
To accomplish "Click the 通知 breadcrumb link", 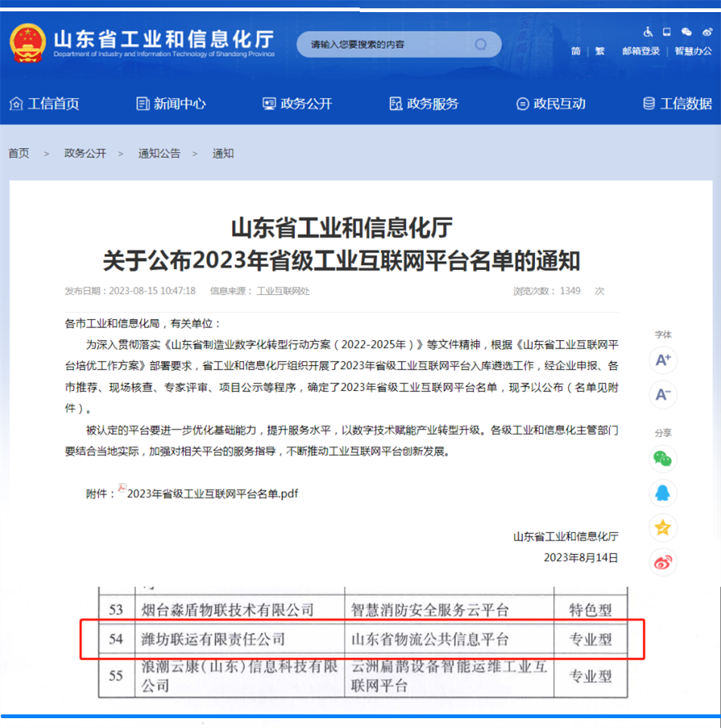I will pyautogui.click(x=223, y=153).
